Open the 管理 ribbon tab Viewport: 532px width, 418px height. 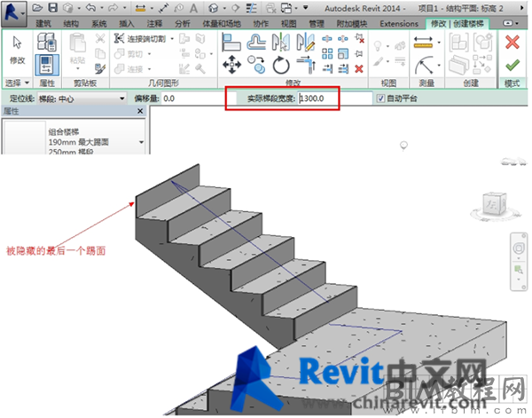coord(317,23)
